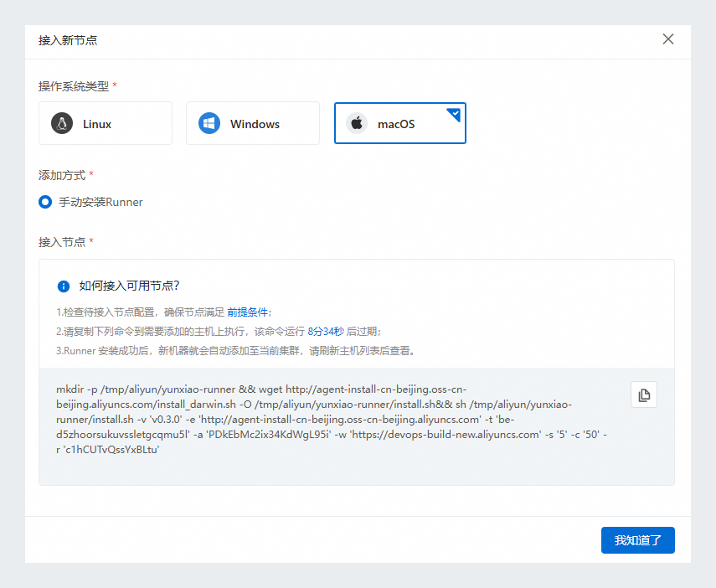This screenshot has width=716, height=588.
Task: Click the 8分34秒 expiry countdown
Action: (x=326, y=332)
